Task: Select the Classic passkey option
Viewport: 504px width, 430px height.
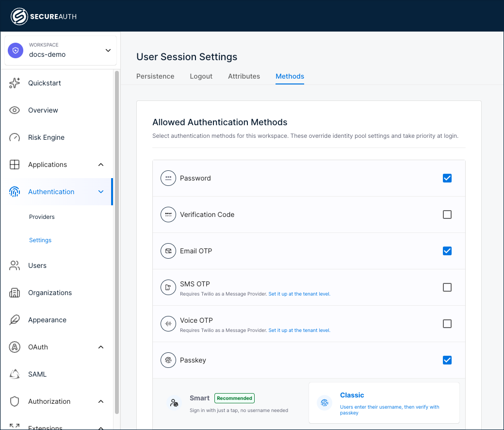Action: coord(383,403)
